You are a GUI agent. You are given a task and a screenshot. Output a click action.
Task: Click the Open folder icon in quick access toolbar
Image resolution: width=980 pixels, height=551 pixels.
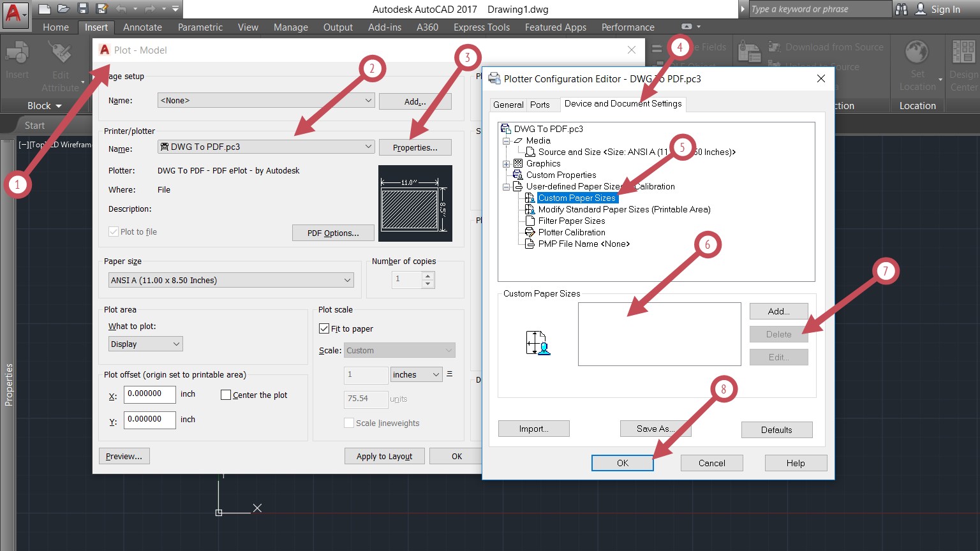click(x=63, y=9)
